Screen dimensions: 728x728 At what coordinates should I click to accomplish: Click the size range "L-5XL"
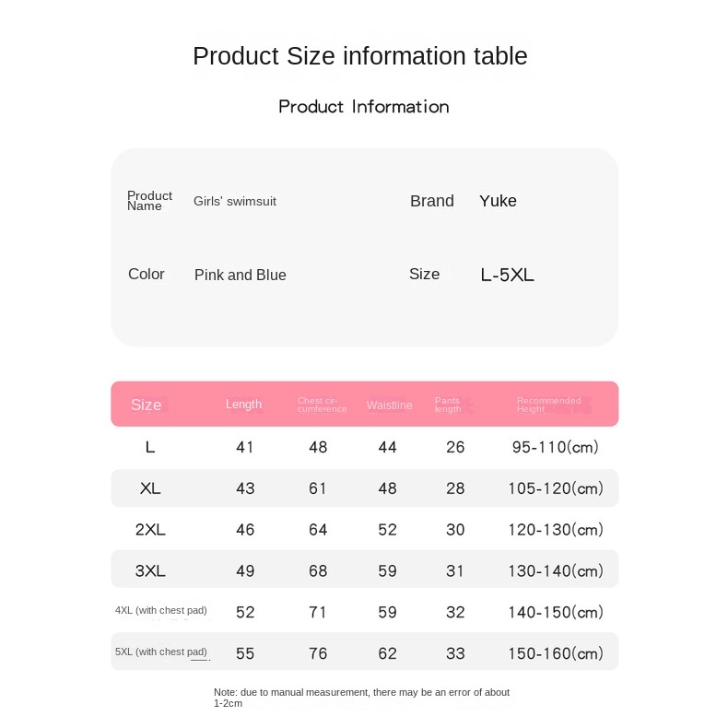507,275
